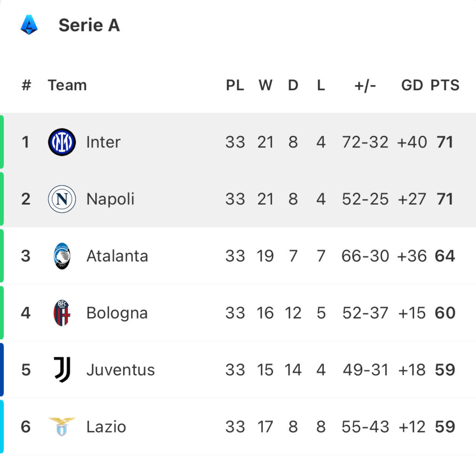Sort by GD column header

(412, 85)
